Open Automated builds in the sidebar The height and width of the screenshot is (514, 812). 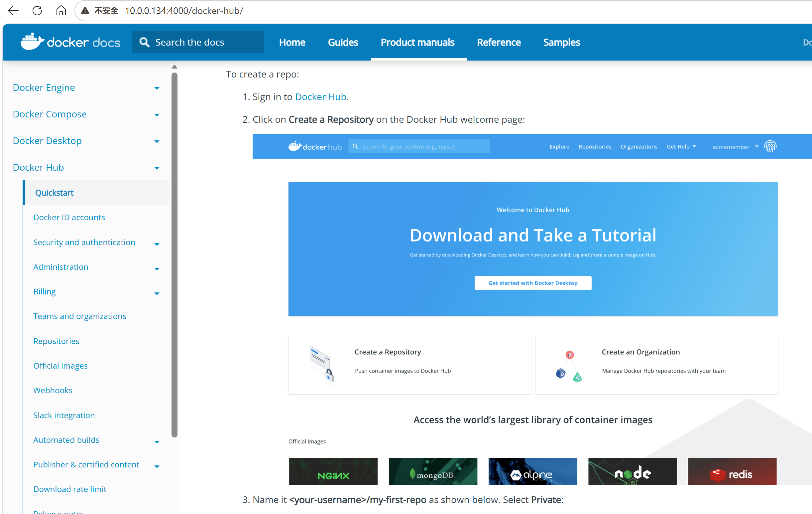click(66, 440)
